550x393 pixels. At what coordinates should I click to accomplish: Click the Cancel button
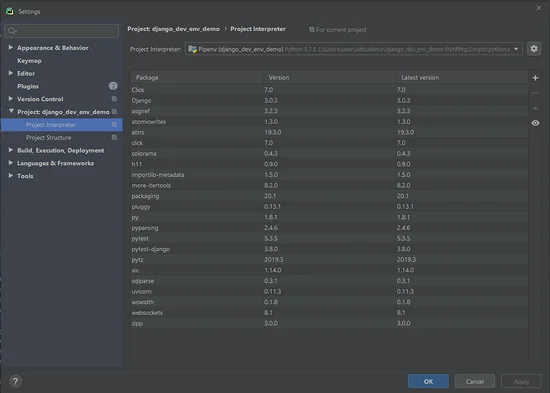(475, 381)
